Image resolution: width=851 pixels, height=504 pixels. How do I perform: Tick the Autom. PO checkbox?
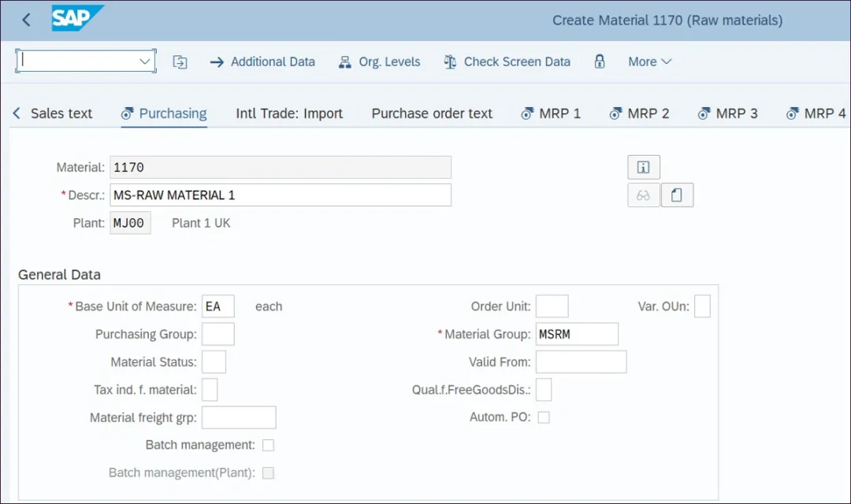coord(543,417)
